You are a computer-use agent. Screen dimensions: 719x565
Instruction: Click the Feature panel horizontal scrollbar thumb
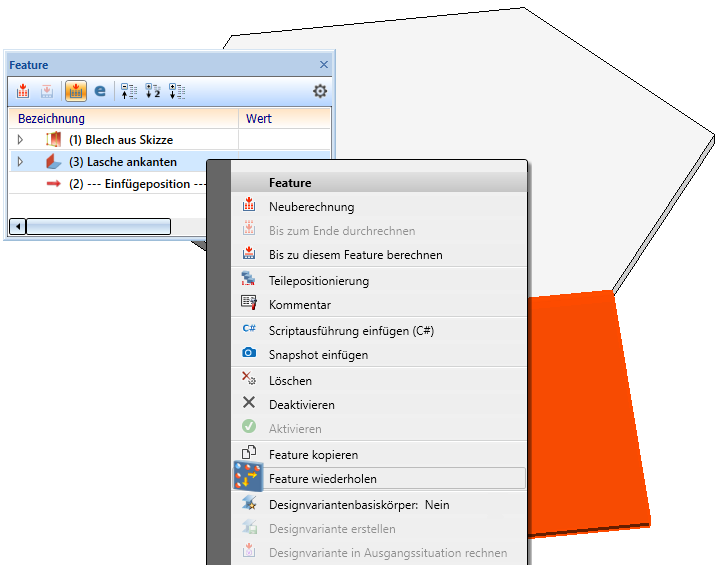[x=98, y=226]
